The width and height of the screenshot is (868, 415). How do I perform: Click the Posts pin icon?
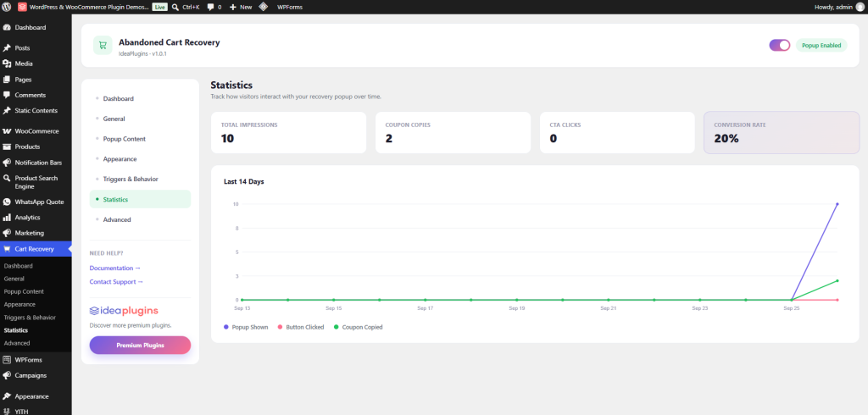tap(7, 48)
